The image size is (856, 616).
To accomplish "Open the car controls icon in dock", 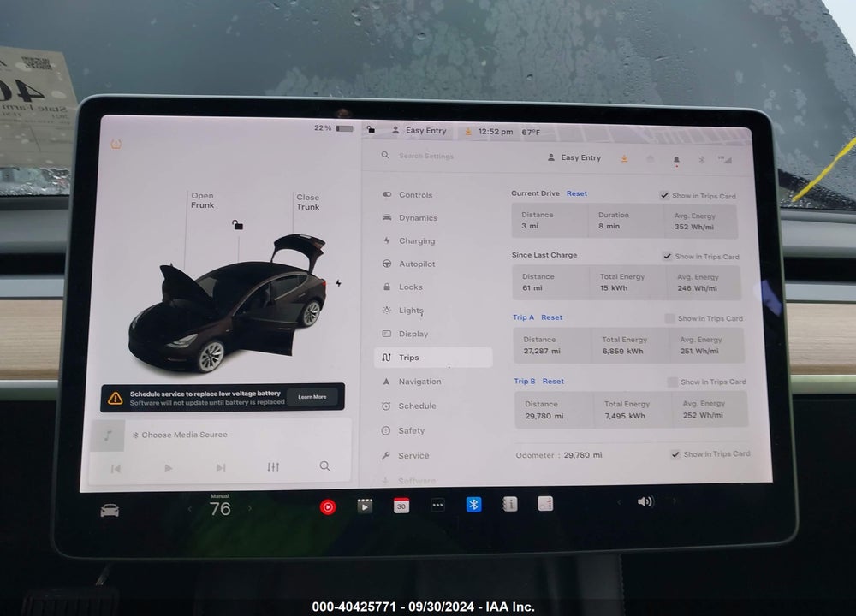I will [x=110, y=511].
